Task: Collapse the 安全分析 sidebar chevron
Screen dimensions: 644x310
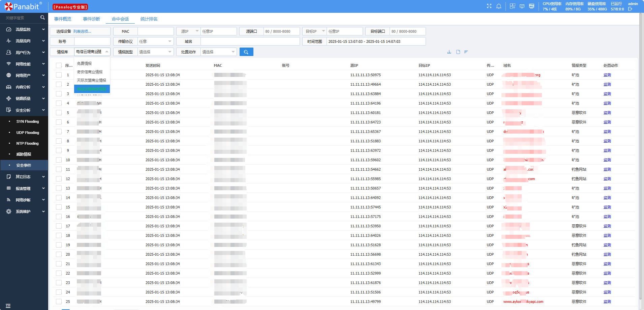Action: pyautogui.click(x=43, y=110)
